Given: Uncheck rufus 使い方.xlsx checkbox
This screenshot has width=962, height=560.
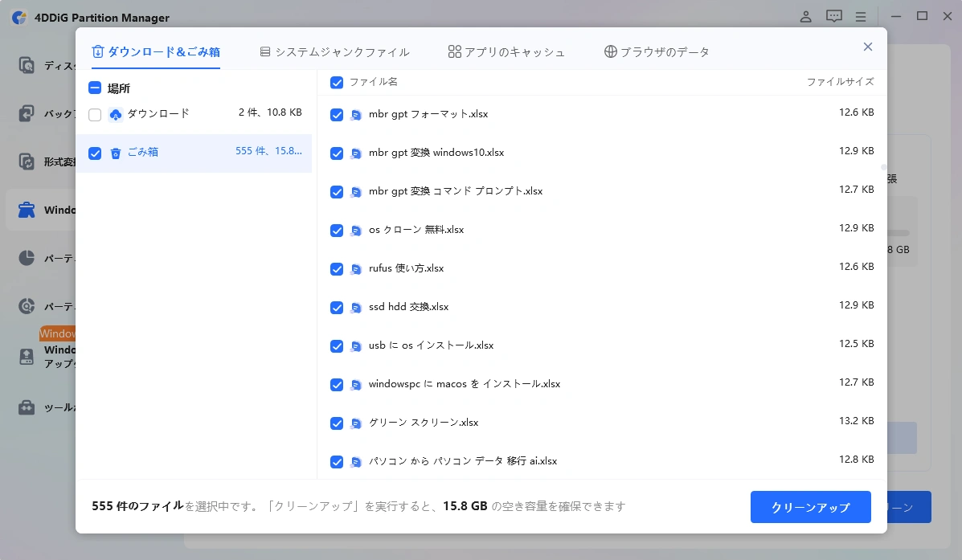Looking at the screenshot, I should [336, 269].
